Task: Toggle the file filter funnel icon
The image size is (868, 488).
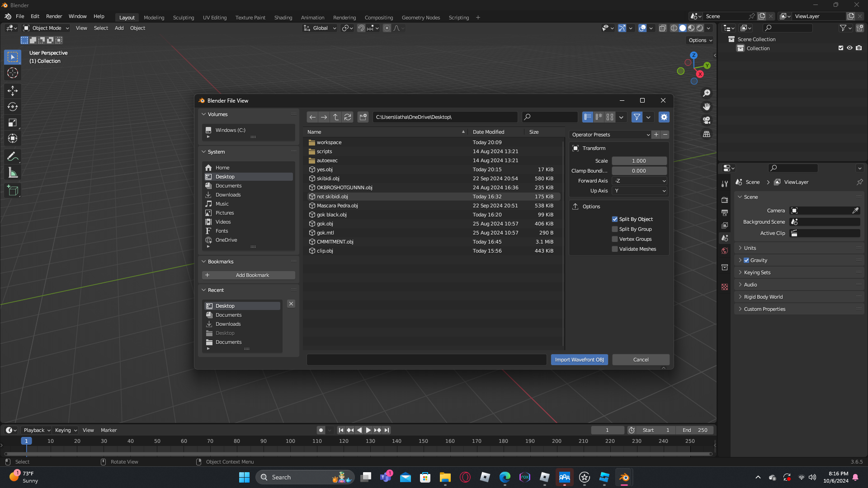Action: pos(637,117)
